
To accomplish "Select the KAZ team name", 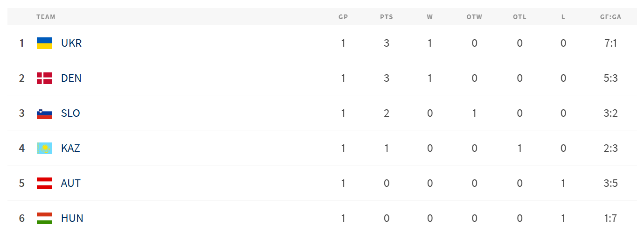I will pos(70,149).
